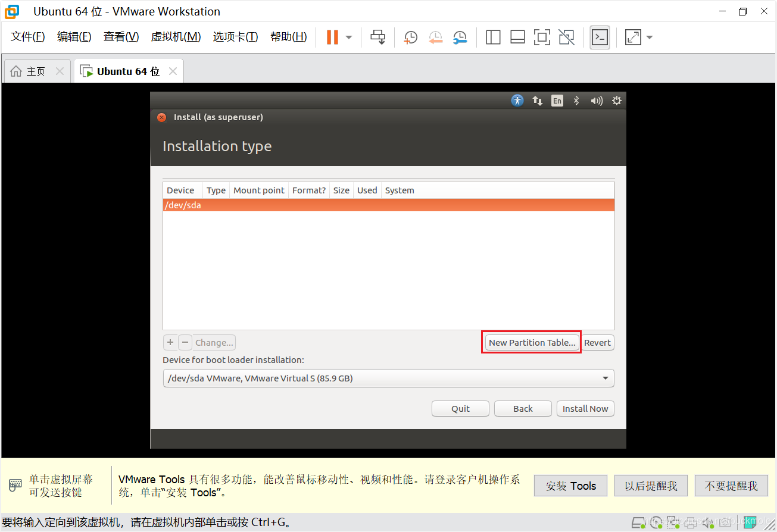
Task: Open the Ubuntu sound volume indicator
Action: click(x=597, y=101)
